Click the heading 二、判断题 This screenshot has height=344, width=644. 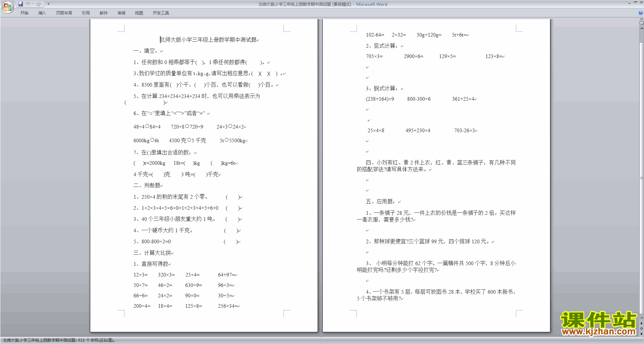147,185
